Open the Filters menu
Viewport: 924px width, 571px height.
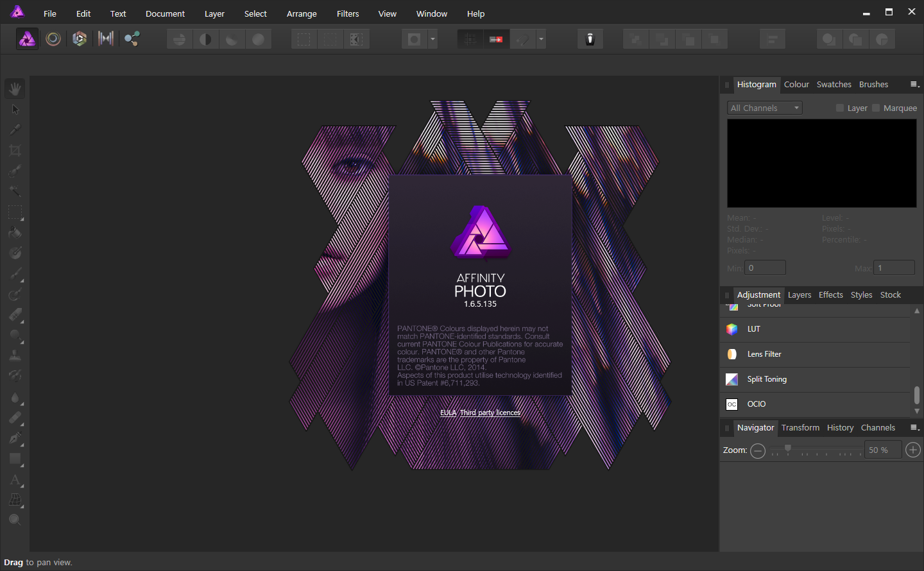pos(348,13)
